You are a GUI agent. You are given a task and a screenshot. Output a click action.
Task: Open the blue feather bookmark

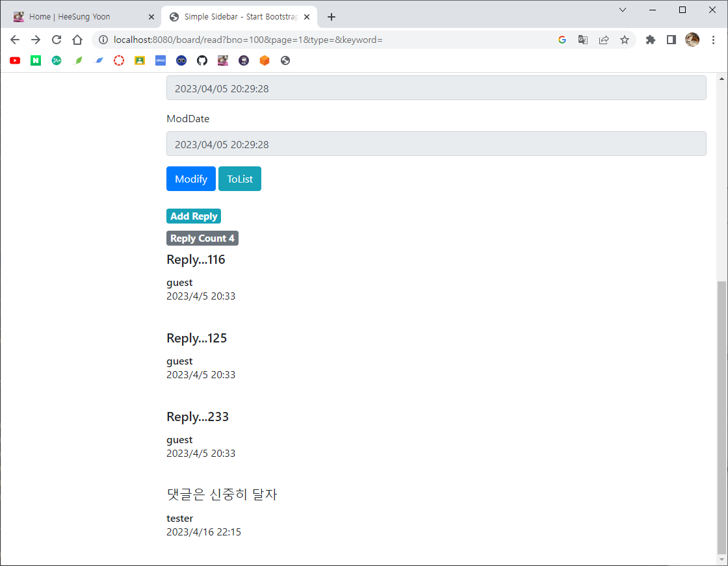point(98,60)
